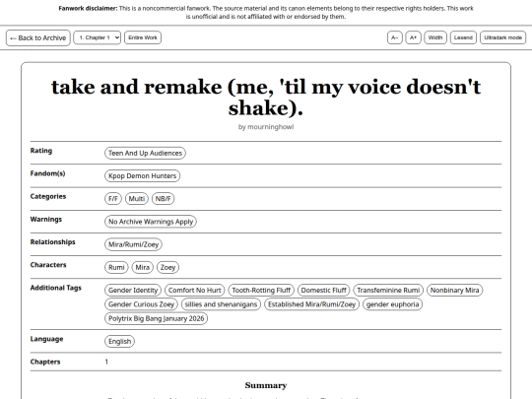Open the gender euphoria tag
The width and height of the screenshot is (532, 399).
392,304
